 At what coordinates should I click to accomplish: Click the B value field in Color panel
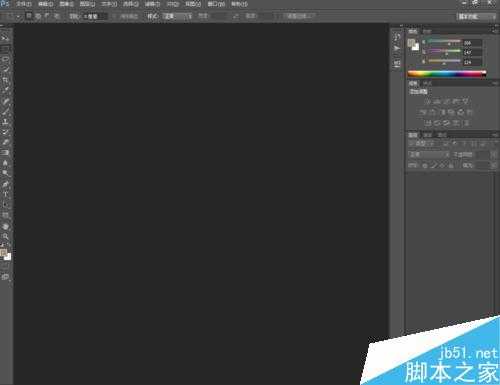472,62
